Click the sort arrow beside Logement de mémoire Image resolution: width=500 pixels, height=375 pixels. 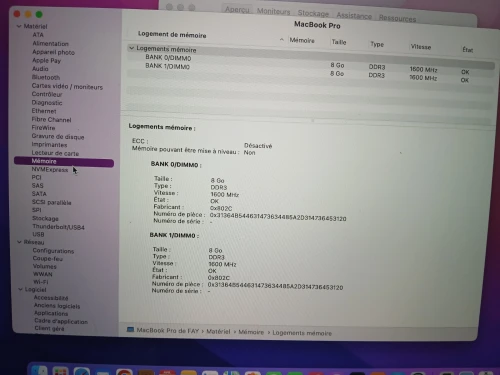282,40
